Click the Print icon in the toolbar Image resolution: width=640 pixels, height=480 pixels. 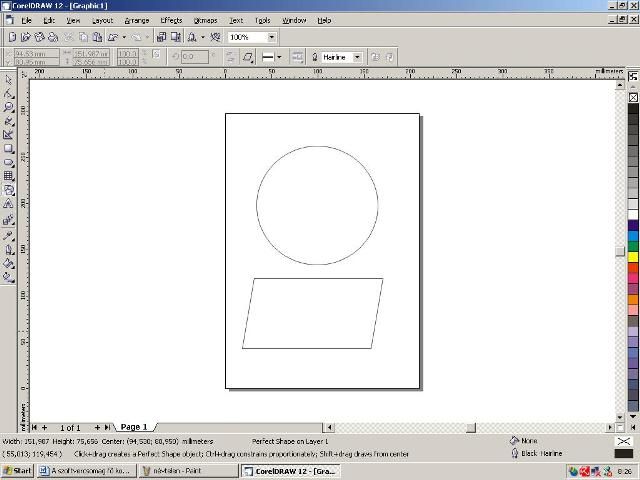(x=54, y=37)
